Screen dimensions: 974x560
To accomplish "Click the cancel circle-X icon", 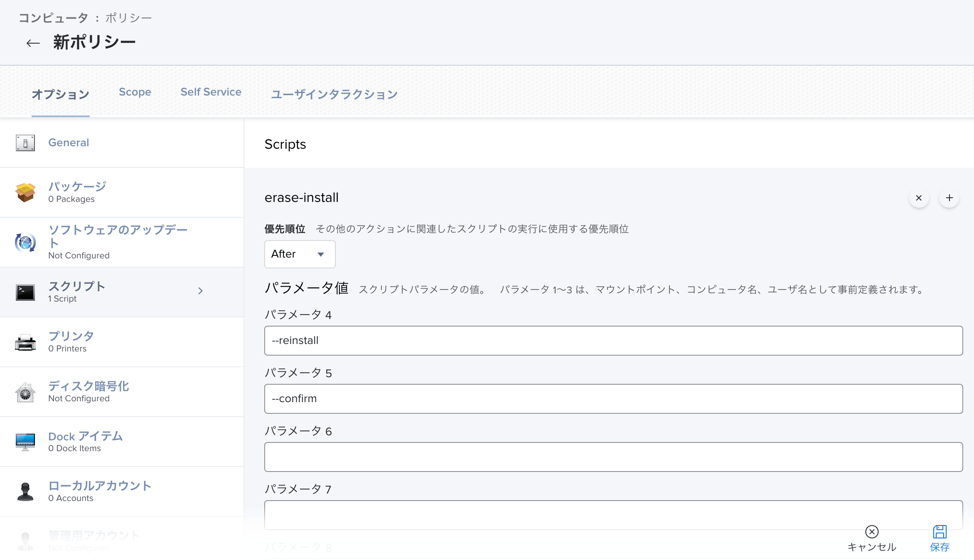I will coord(872,532).
